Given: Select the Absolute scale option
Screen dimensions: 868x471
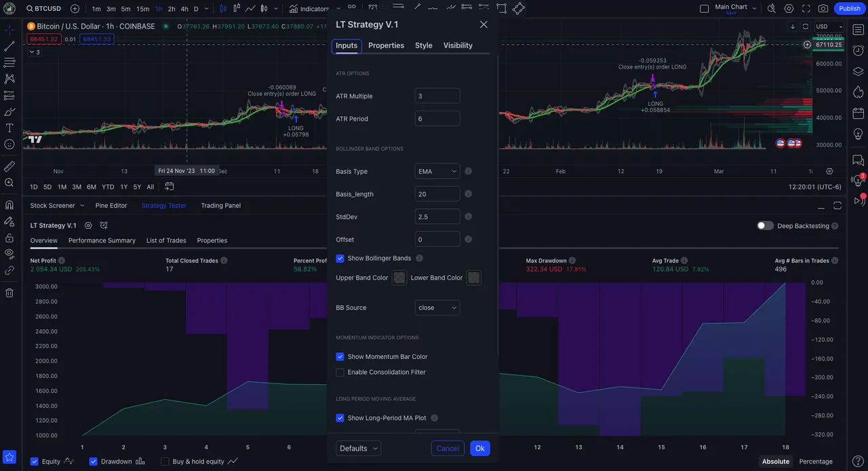Looking at the screenshot, I should pos(775,461).
